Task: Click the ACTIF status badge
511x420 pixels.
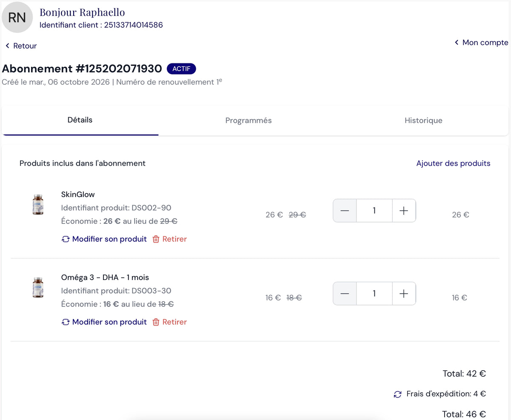Action: point(181,69)
